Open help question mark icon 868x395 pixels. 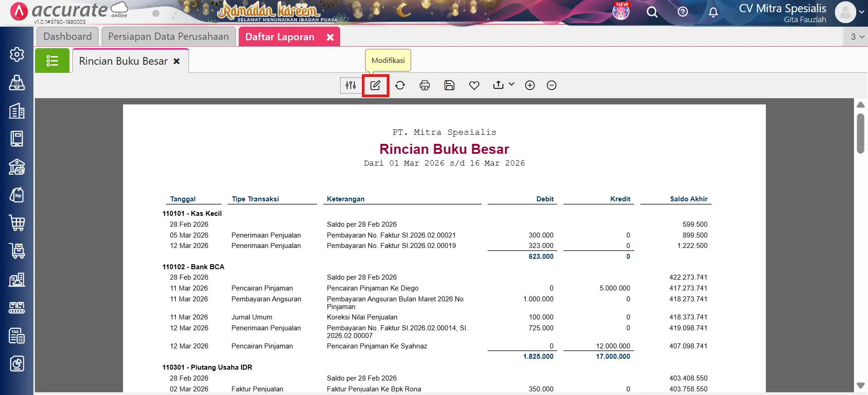[683, 12]
